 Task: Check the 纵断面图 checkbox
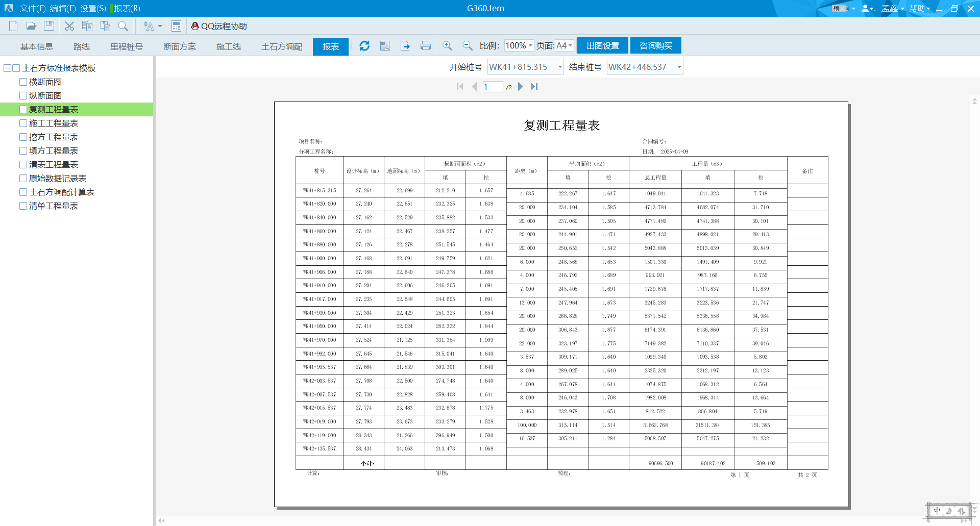(x=23, y=95)
